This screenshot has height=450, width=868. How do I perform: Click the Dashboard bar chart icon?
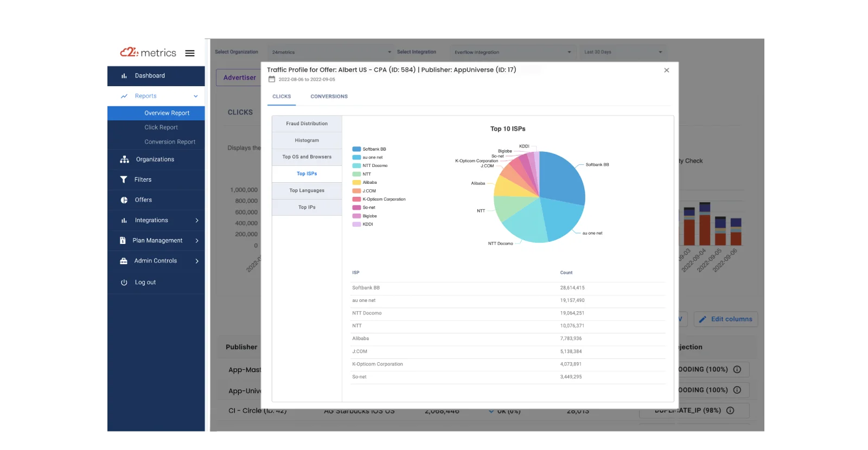tap(124, 76)
